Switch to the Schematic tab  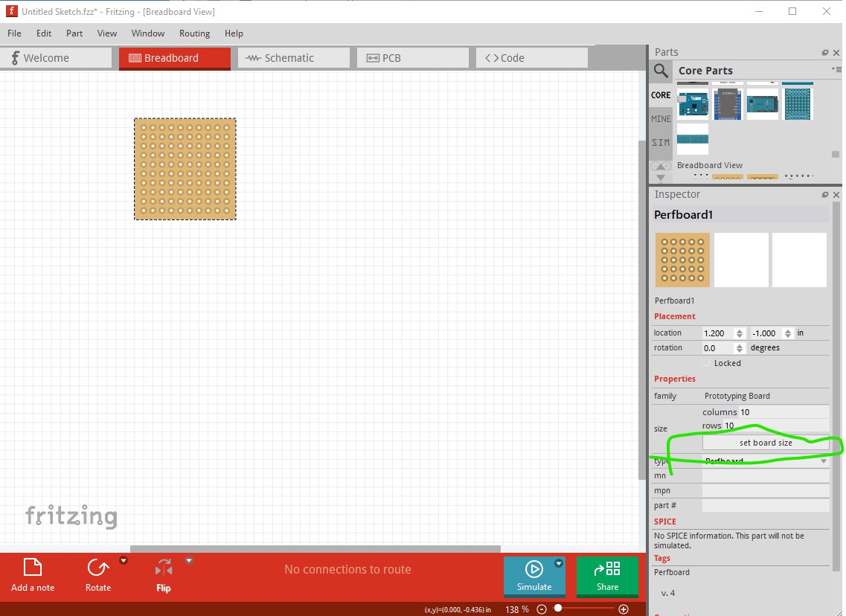(x=294, y=58)
